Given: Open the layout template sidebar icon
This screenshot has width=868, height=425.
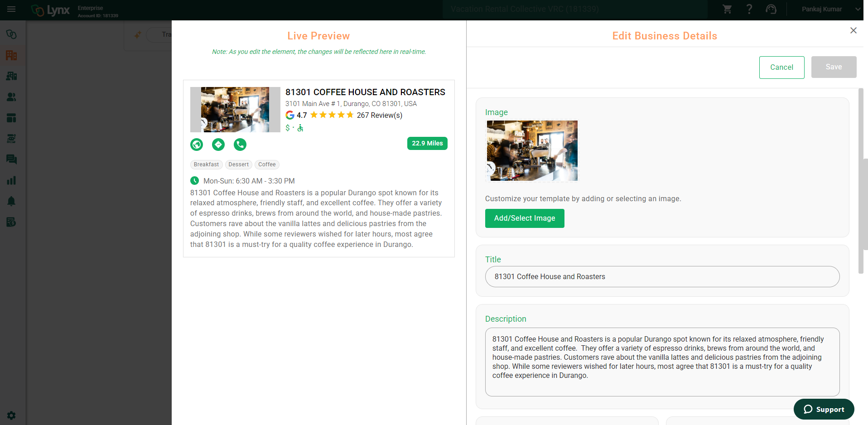Looking at the screenshot, I should coord(11,118).
